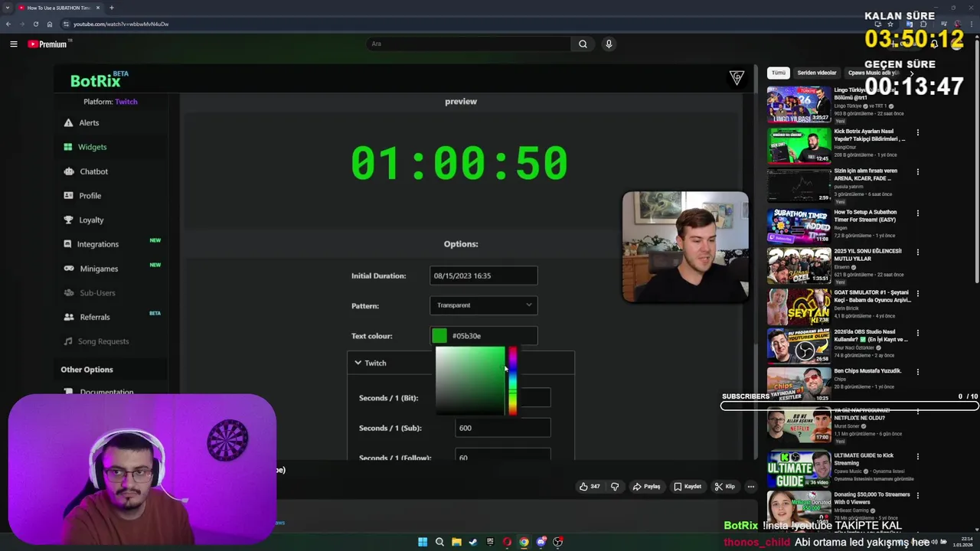
Task: Open options for Sizin için alım fırsatı video
Action: coord(917,172)
